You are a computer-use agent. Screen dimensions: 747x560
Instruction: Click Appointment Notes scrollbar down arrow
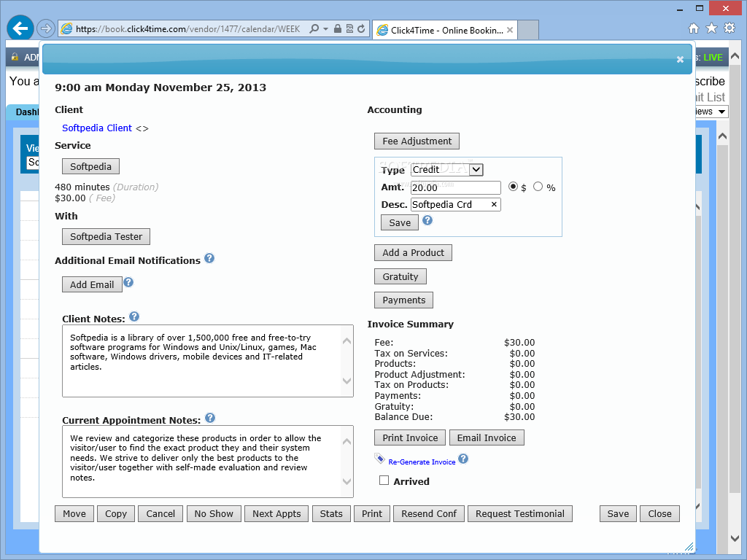coord(347,481)
